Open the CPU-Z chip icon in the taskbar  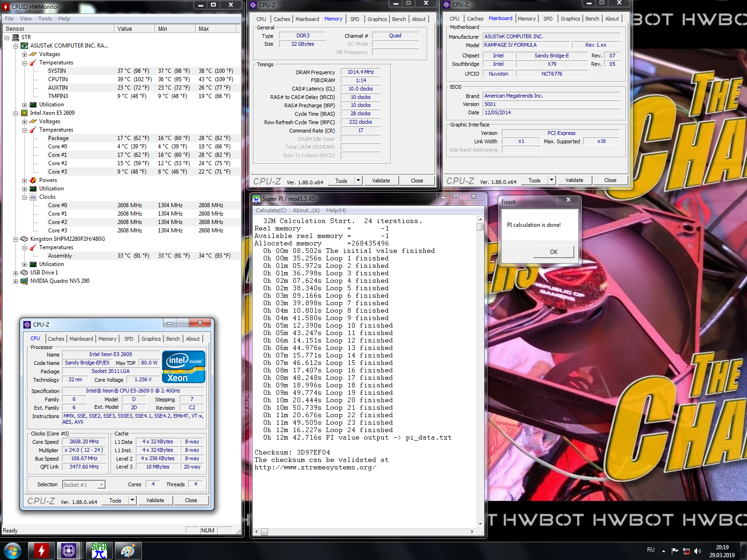(x=69, y=551)
